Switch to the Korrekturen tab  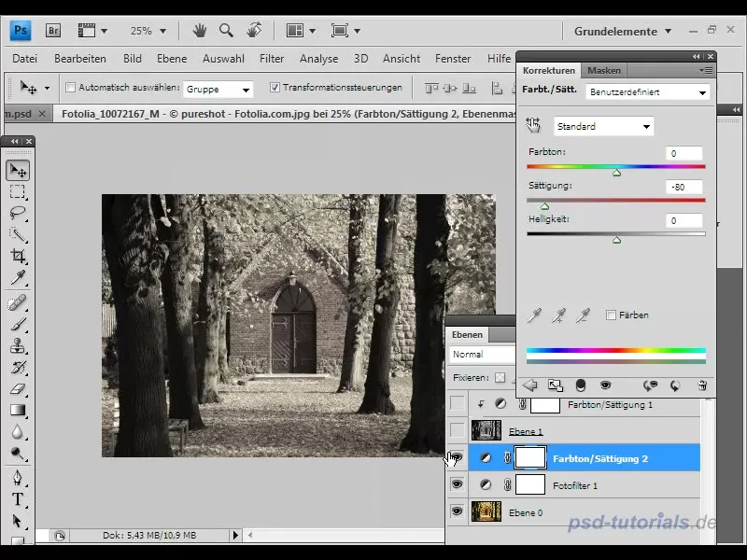(549, 71)
